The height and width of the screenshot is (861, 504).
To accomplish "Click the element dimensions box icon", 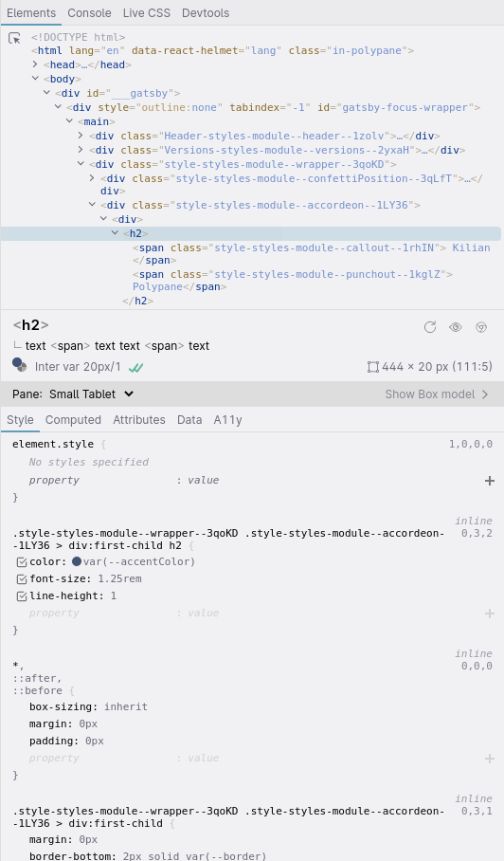I will pyautogui.click(x=373, y=367).
